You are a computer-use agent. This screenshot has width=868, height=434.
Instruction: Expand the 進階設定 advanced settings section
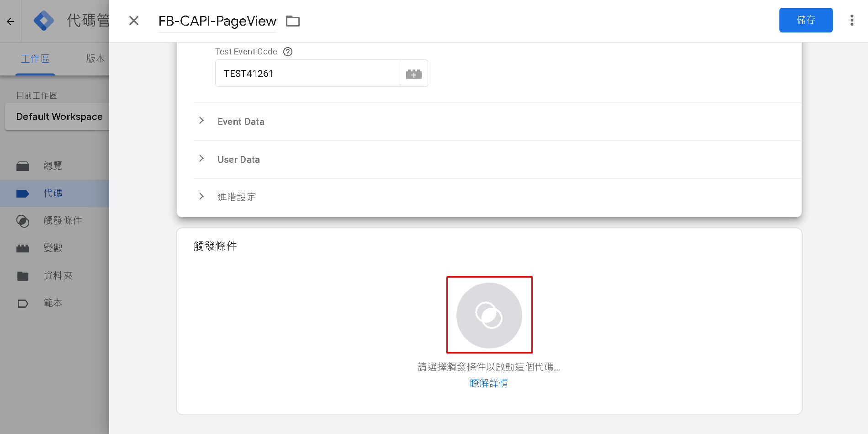pos(497,197)
